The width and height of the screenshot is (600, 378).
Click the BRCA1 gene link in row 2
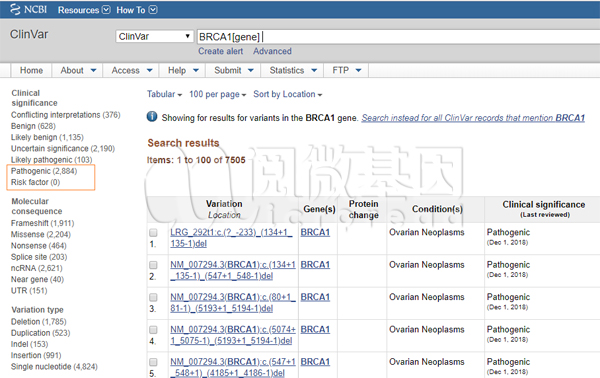pos(315,265)
